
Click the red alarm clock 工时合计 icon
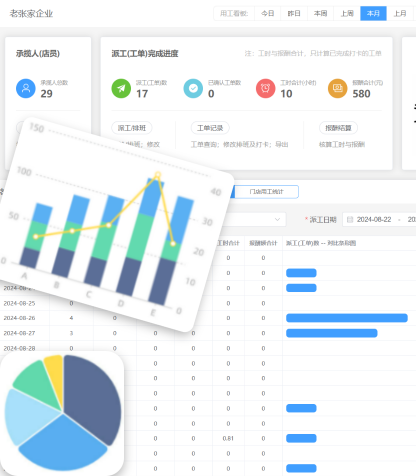(265, 88)
